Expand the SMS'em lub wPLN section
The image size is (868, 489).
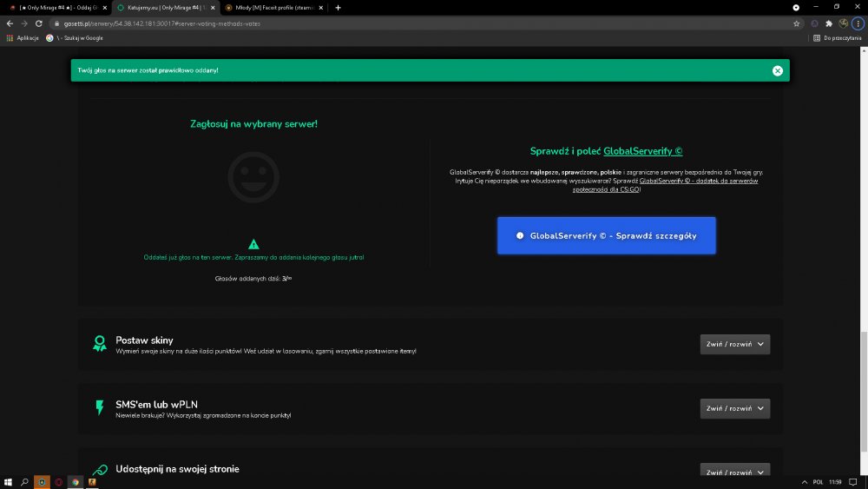click(734, 409)
